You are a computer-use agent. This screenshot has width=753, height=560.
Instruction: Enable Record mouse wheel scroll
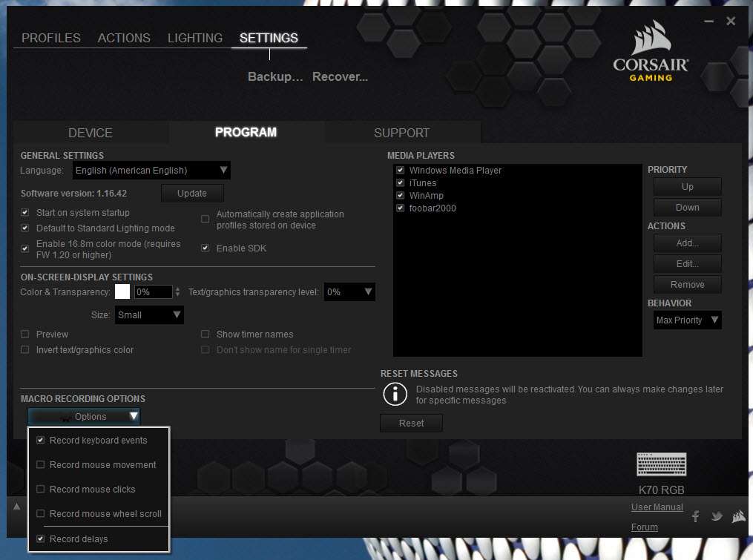[40, 513]
